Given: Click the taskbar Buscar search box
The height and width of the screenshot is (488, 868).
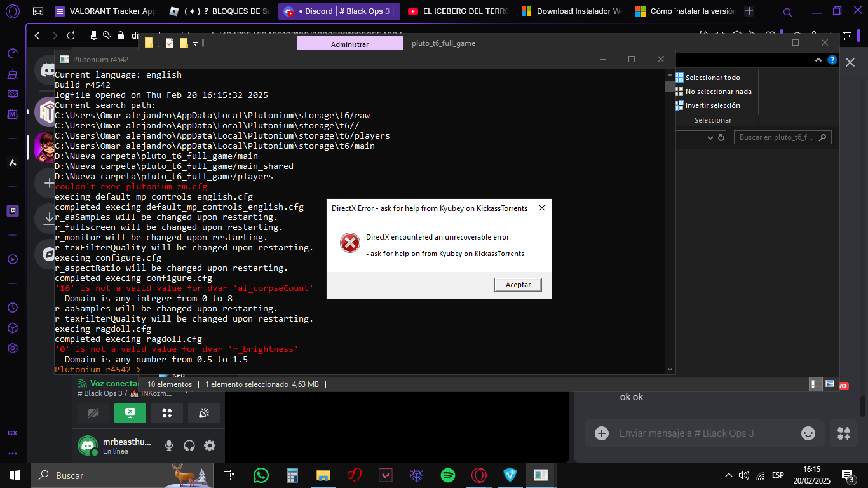Looking at the screenshot, I should (x=123, y=475).
